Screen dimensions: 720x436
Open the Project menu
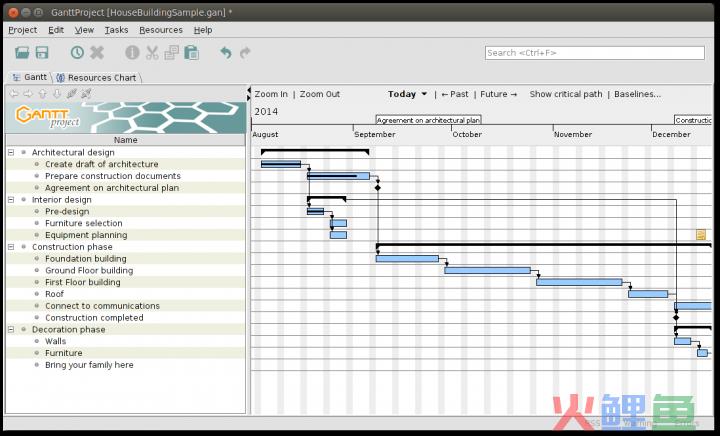click(22, 30)
